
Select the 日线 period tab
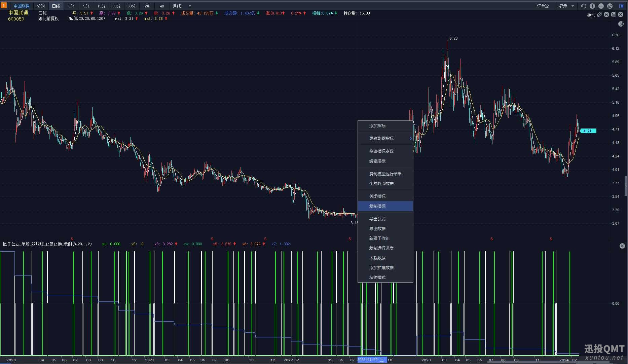[x=56, y=6]
